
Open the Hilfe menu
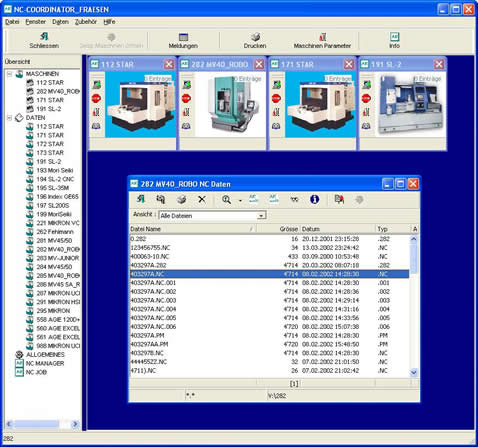pyautogui.click(x=109, y=22)
